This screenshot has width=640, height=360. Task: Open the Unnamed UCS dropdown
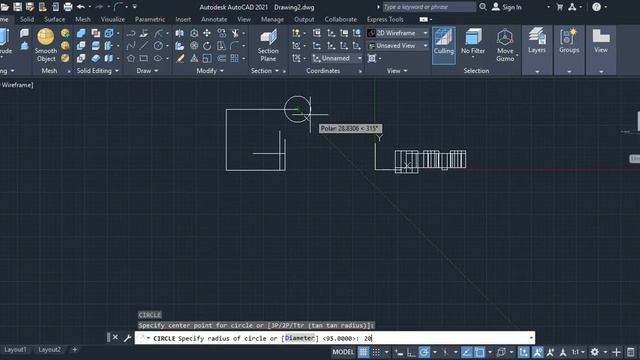click(337, 58)
